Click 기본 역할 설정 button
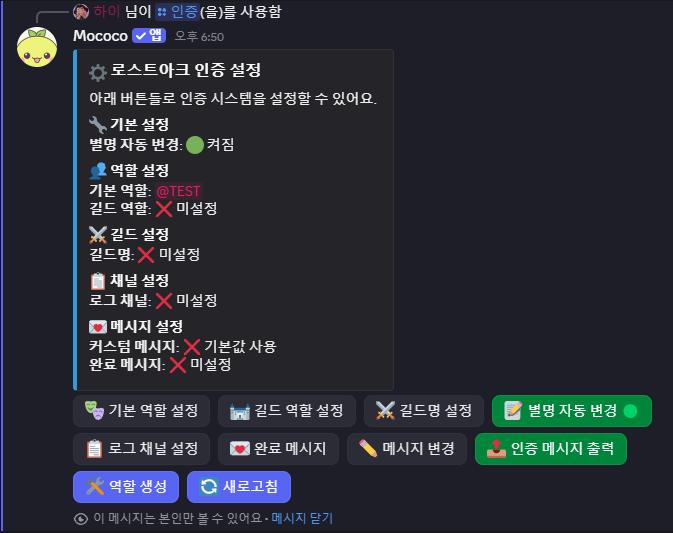 pos(141,411)
